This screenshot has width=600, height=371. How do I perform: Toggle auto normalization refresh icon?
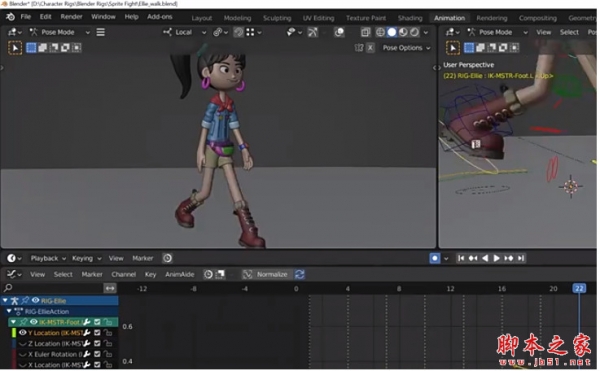[300, 275]
